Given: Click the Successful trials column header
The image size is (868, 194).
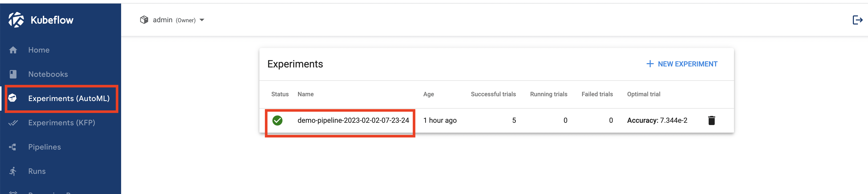Looking at the screenshot, I should pos(493,94).
